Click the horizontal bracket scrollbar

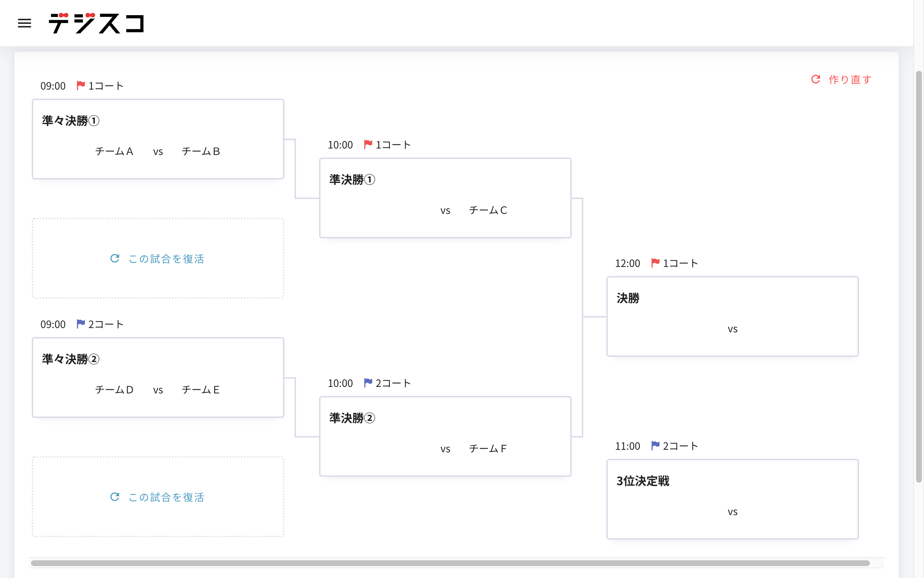coord(450,563)
